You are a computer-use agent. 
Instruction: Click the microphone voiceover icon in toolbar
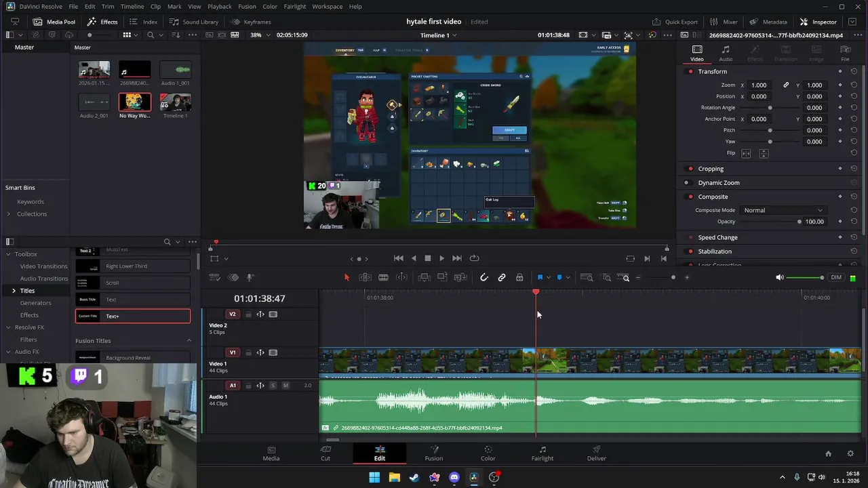click(250, 277)
